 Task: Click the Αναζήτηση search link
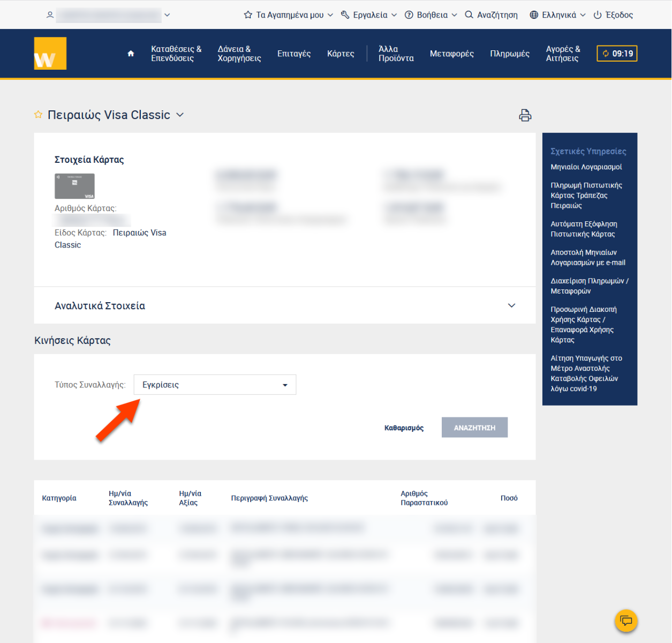click(497, 15)
